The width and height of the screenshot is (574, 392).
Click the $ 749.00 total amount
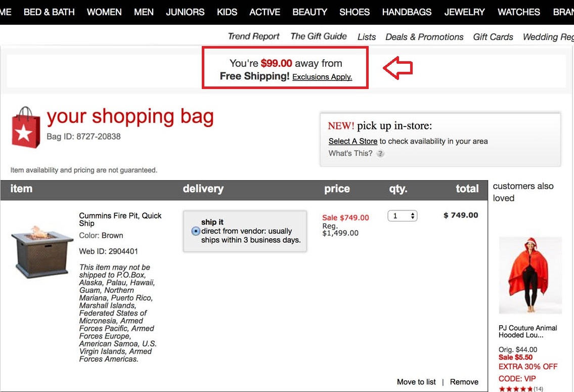click(461, 215)
